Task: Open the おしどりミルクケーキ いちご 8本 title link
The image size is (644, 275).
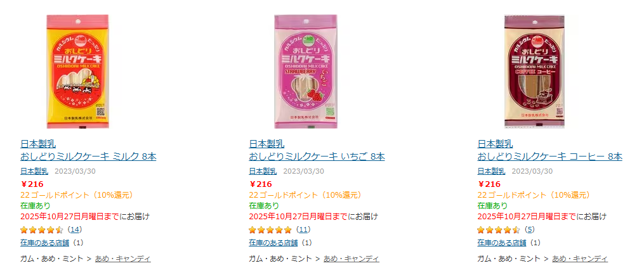Action: 317,157
